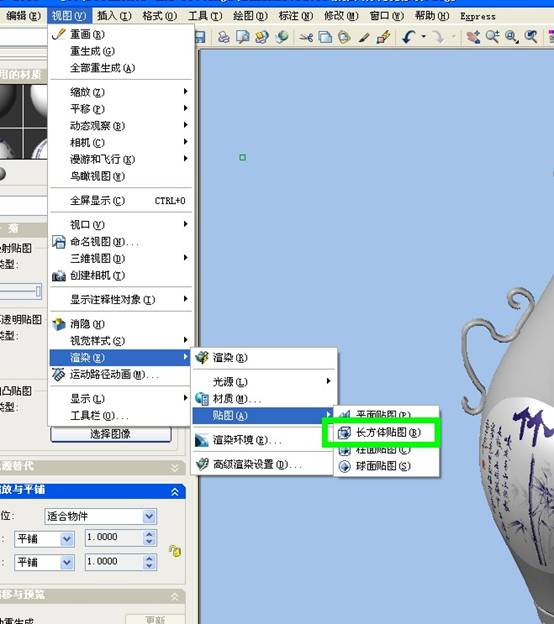Open the 格式(O) menu

tap(160, 16)
